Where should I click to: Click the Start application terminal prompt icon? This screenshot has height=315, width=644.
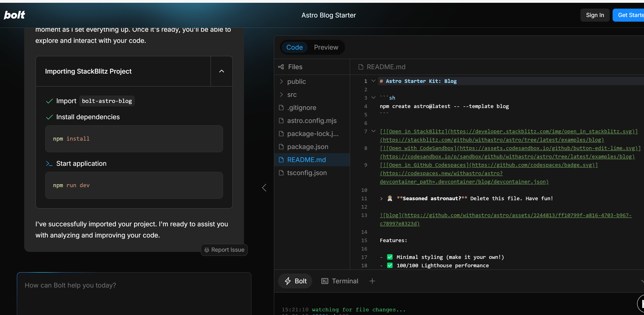(49, 163)
